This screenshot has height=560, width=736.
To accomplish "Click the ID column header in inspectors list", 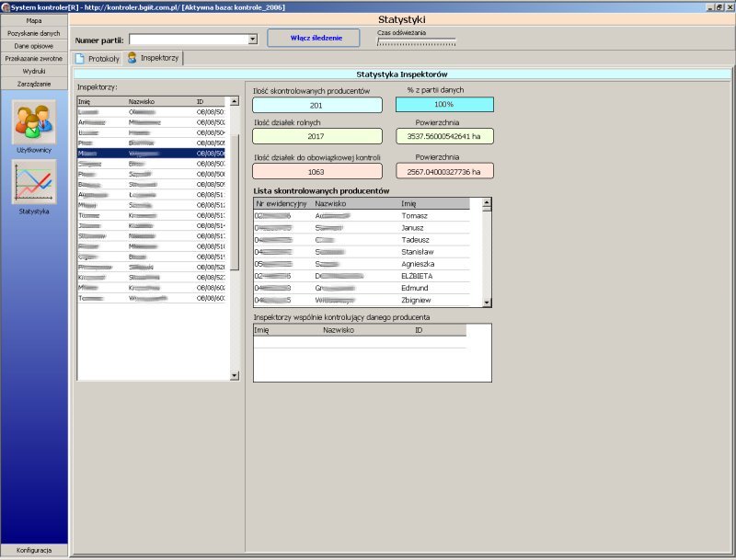I will 211,102.
